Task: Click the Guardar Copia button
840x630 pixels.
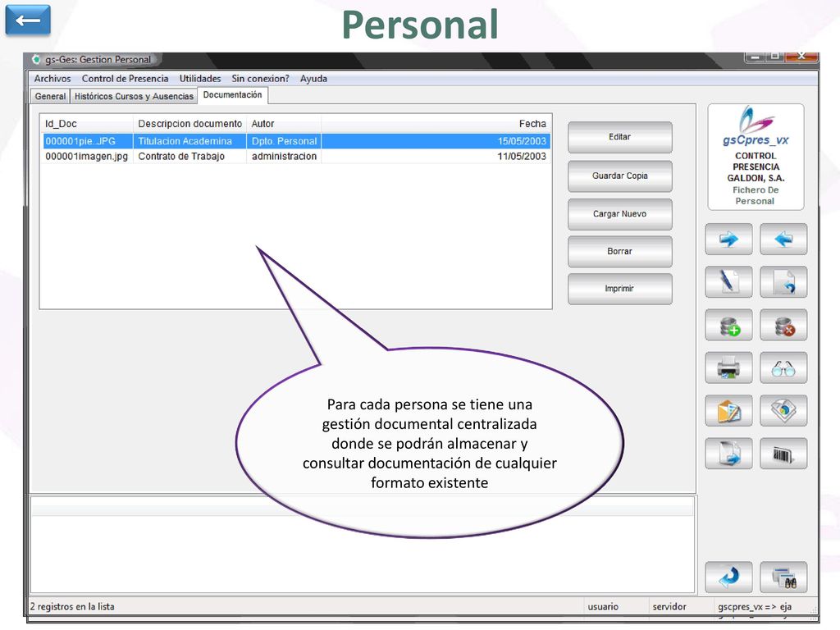Action: pos(620,176)
